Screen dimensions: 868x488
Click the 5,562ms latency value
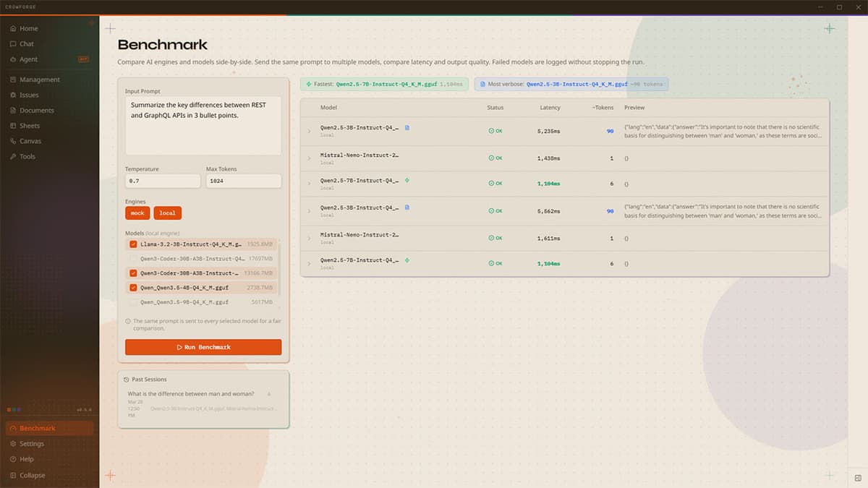[548, 211]
